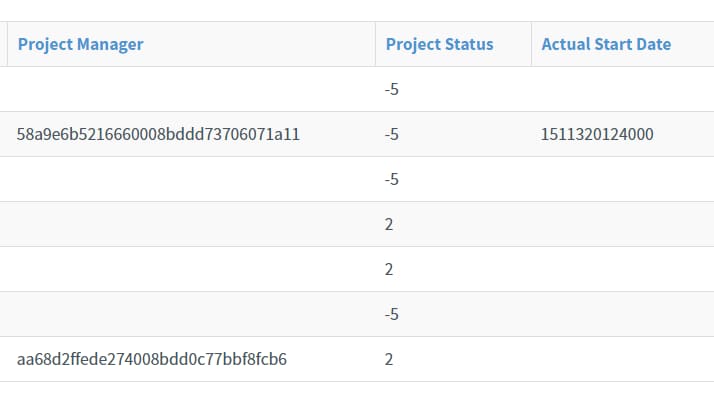Select manager ID cell aa68d2ffede274008bdd0c77bbf8fcb6
This screenshot has height=409, width=714.
[x=152, y=359]
